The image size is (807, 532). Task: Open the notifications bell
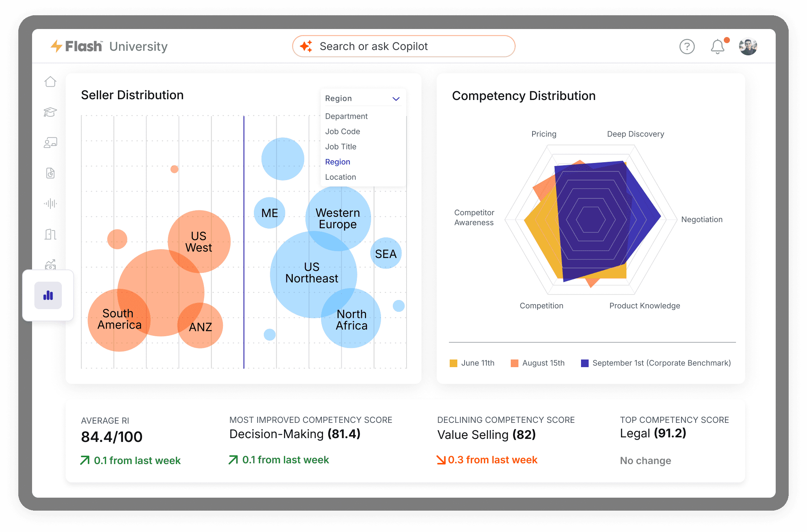pyautogui.click(x=717, y=47)
